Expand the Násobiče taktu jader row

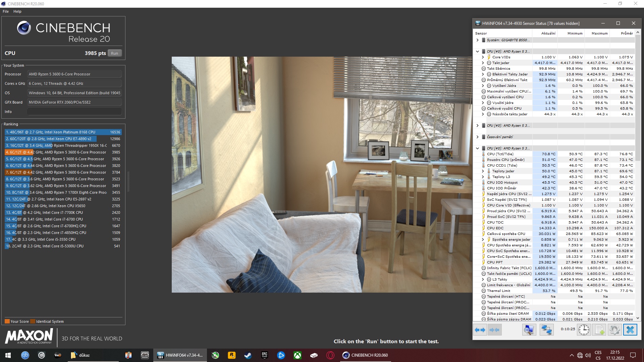pyautogui.click(x=483, y=114)
